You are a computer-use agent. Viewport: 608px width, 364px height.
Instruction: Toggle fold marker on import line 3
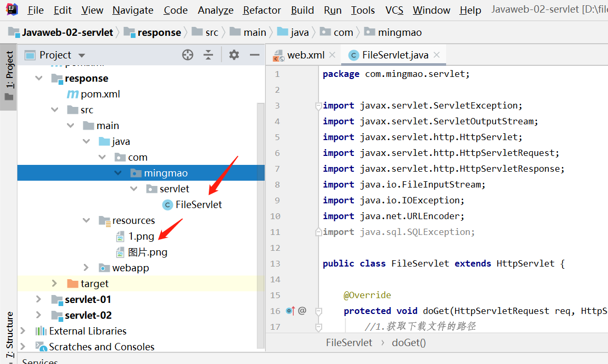tap(319, 106)
